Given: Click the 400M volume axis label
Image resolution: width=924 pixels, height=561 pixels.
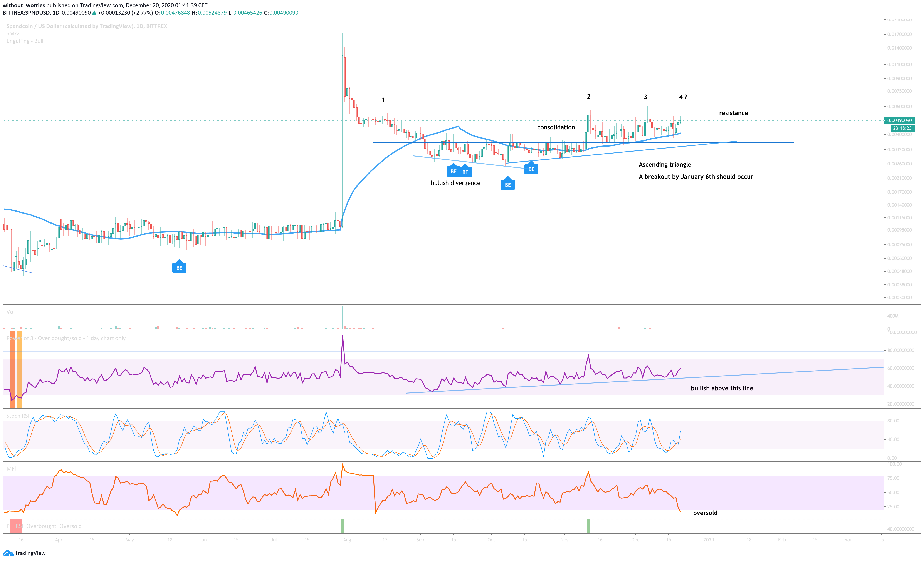Looking at the screenshot, I should pyautogui.click(x=893, y=316).
